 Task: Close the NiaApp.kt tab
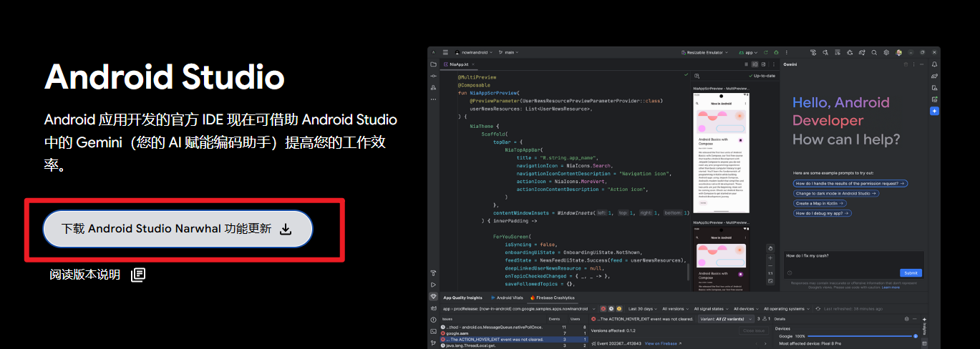pyautogui.click(x=473, y=64)
